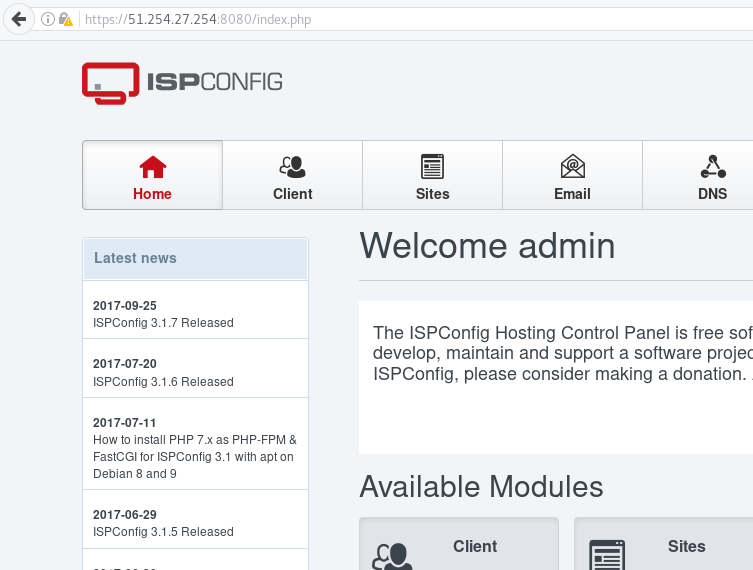The image size is (753, 570).
Task: Open the Client module card icon
Action: (x=392, y=556)
